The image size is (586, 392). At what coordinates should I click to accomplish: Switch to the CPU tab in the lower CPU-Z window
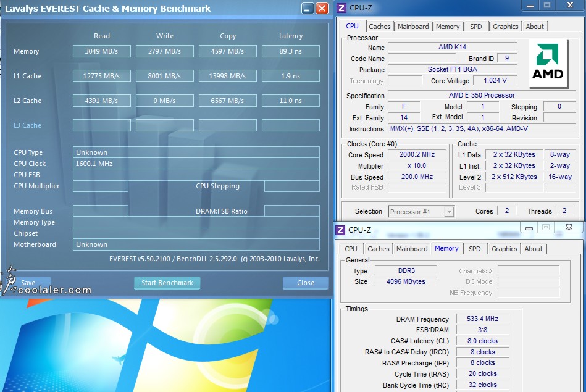coord(351,249)
